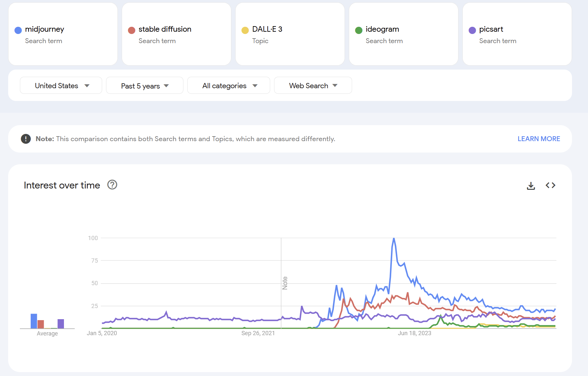This screenshot has height=376, width=588.
Task: Click the purple picsart color dot
Action: [x=472, y=30]
